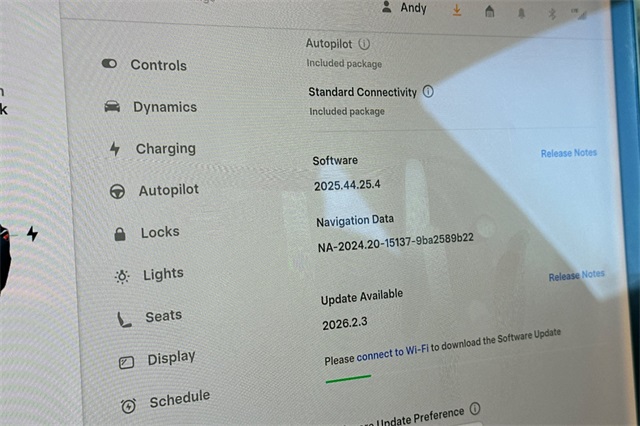The width and height of the screenshot is (640, 426).
Task: Show info for Update Preference
Action: point(475,409)
